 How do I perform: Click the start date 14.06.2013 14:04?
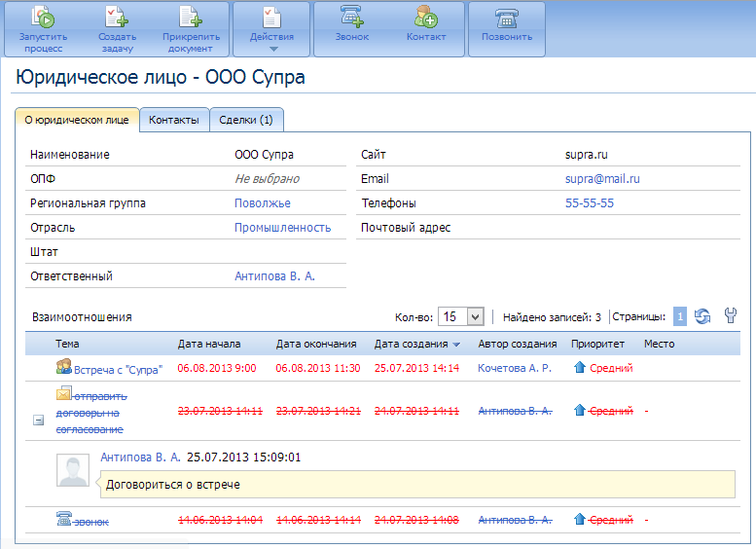click(x=220, y=520)
